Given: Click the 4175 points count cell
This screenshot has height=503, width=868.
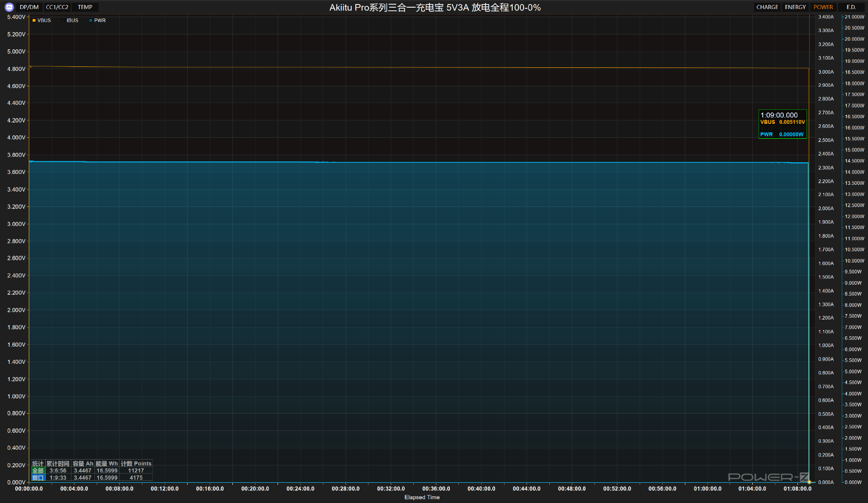Looking at the screenshot, I should point(136,478).
